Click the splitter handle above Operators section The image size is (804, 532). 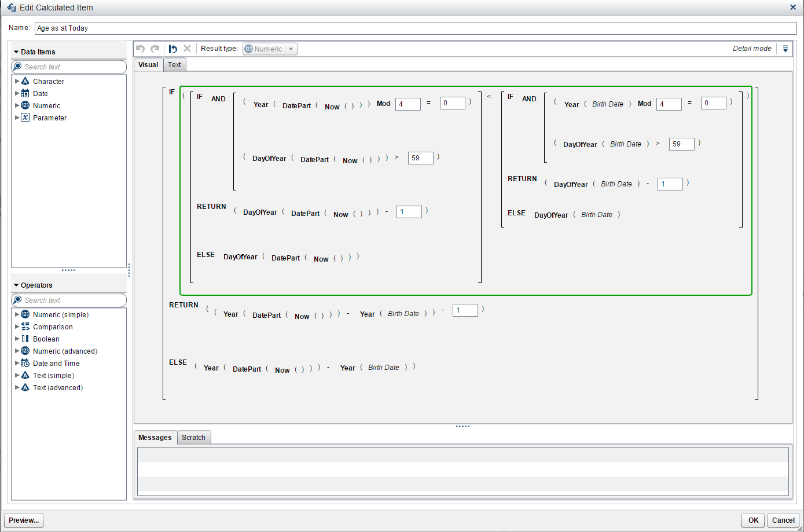point(68,270)
